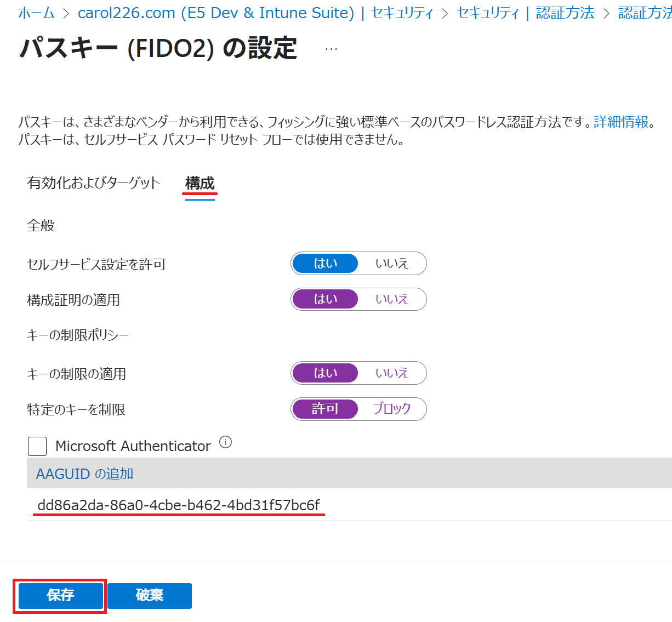Click the 保存 button to save settings
The width and height of the screenshot is (672, 622).
coord(59,596)
